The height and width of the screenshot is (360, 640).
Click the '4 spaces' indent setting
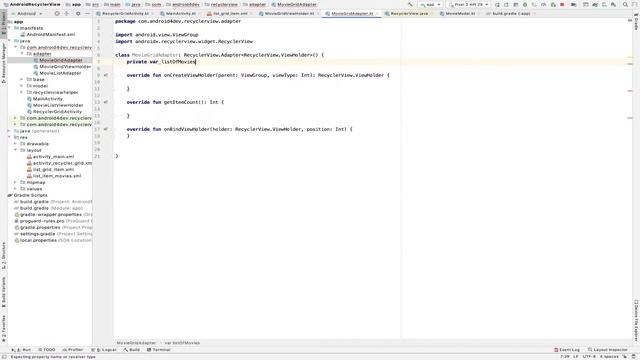609,356
